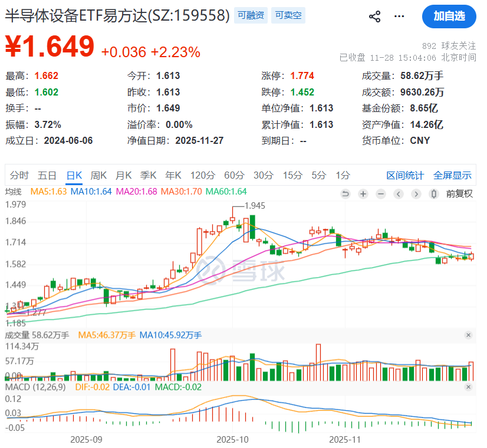Close the MACD indicator panel

click(x=469, y=387)
